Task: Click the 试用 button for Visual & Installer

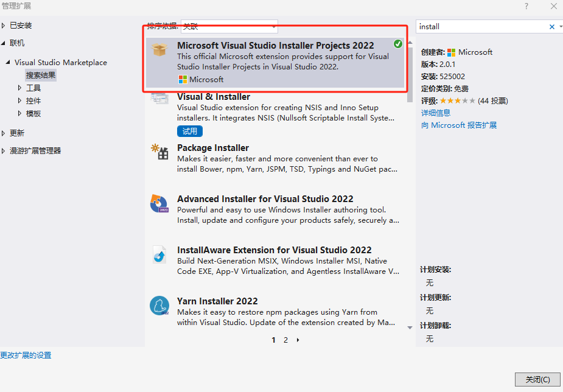Action: (190, 131)
